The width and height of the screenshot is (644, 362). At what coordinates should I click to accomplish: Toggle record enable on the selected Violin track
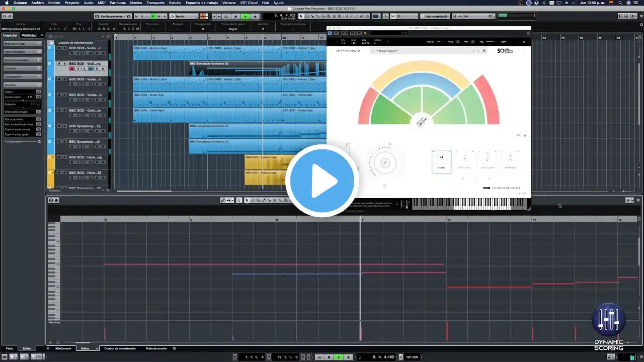(72, 68)
